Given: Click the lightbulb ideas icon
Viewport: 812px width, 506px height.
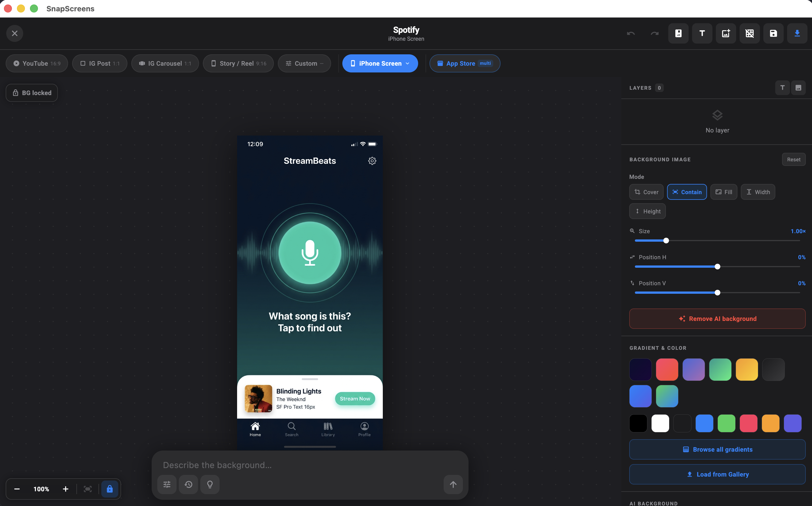Looking at the screenshot, I should (x=210, y=484).
